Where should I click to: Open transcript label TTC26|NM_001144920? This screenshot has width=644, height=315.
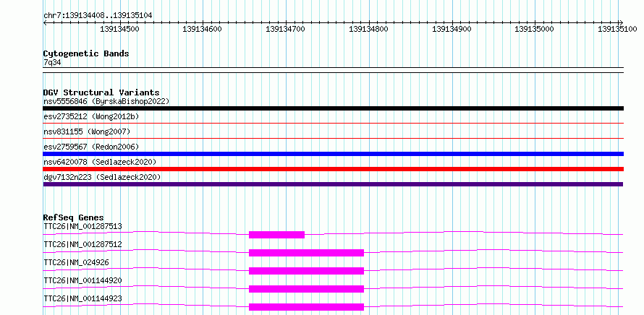[x=82, y=280]
